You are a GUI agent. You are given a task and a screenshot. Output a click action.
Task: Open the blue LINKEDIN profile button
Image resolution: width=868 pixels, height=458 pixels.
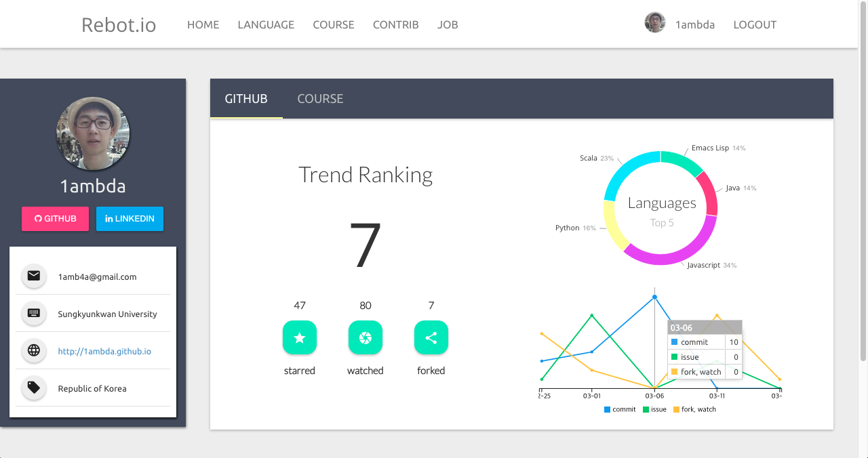click(x=130, y=219)
